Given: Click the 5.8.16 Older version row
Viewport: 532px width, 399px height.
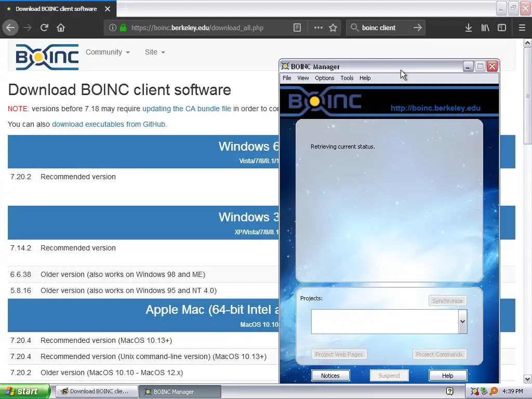Looking at the screenshot, I should (x=143, y=291).
